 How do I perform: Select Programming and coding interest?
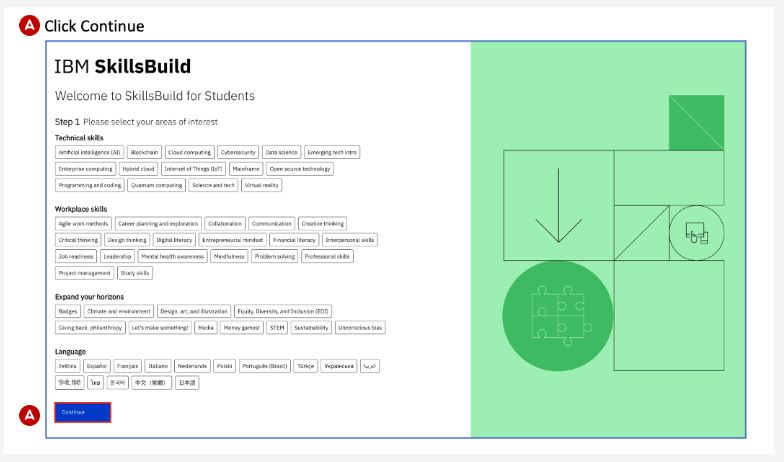[90, 186]
